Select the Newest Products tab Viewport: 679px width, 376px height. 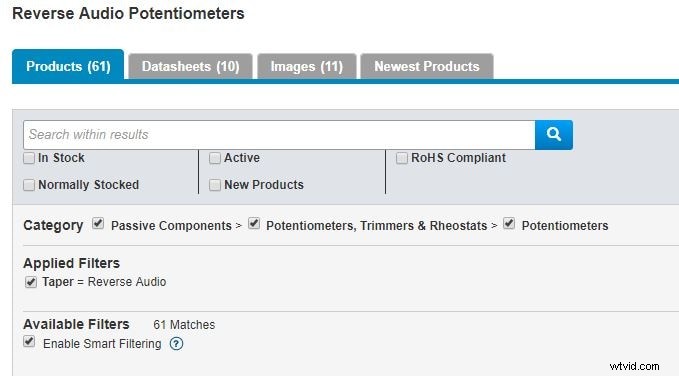tap(427, 66)
